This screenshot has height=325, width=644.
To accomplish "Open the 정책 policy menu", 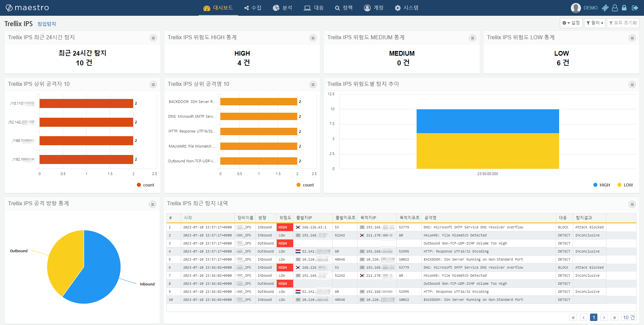I will [x=343, y=8].
